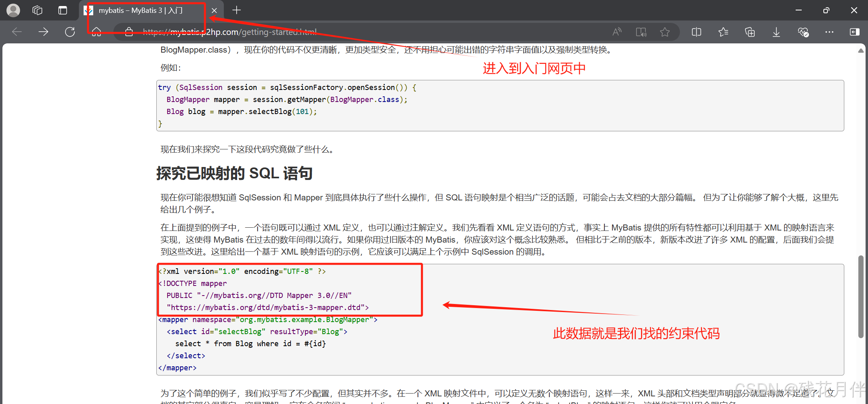Toggle the browser sidebar

(x=855, y=32)
